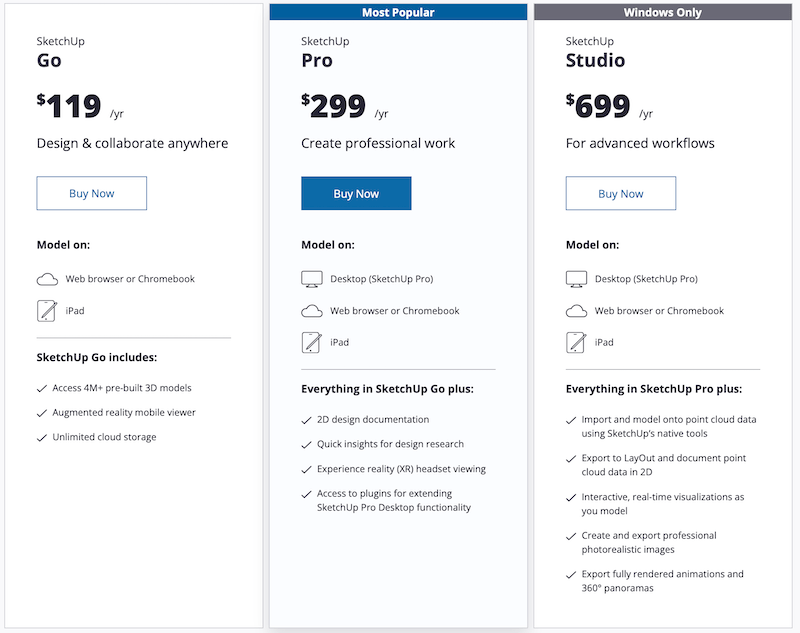Click the cloud icon in SketchUp Pro plan

point(312,311)
